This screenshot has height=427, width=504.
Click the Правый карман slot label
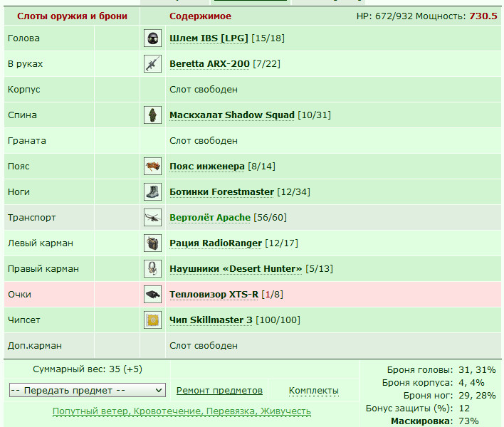coord(43,268)
